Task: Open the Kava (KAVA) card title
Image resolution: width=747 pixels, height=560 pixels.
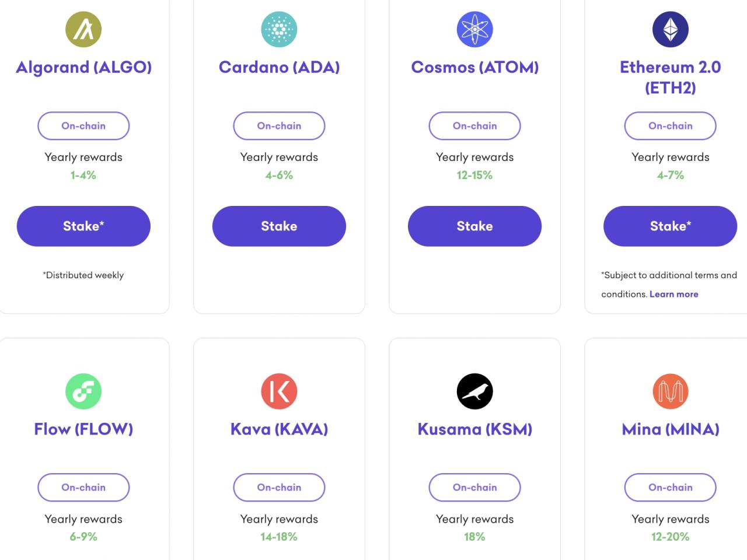Action: tap(279, 429)
